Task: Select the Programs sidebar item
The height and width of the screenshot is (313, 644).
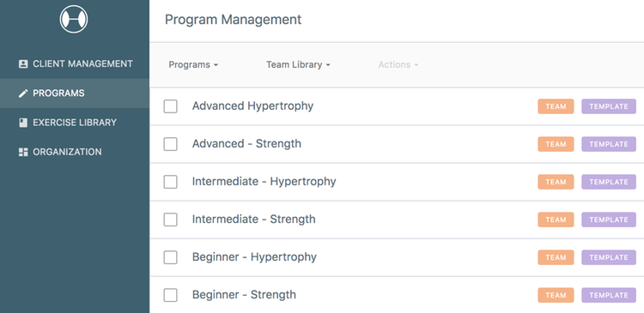Action: coord(75,93)
